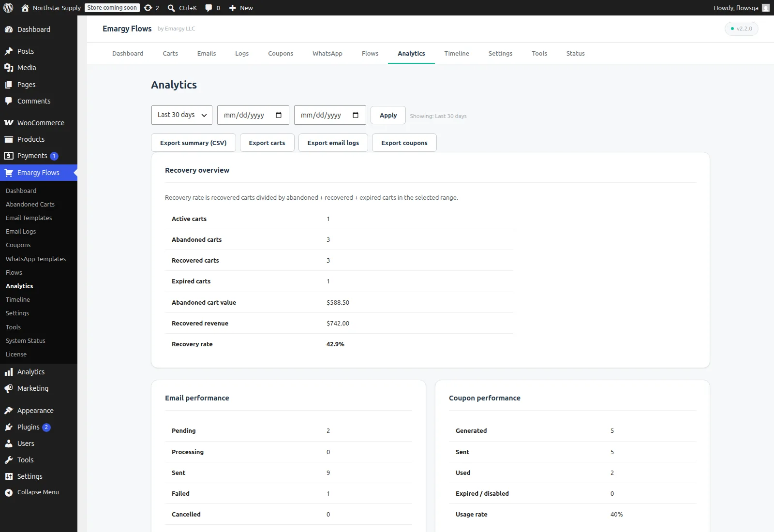Click the Usage rate 40% value
Screen dimensions: 774x532
(x=616, y=515)
